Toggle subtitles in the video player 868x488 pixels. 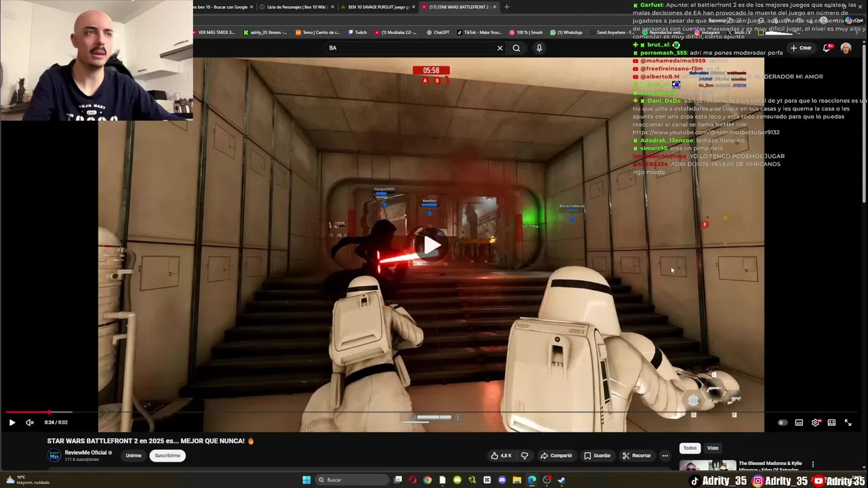pos(799,423)
